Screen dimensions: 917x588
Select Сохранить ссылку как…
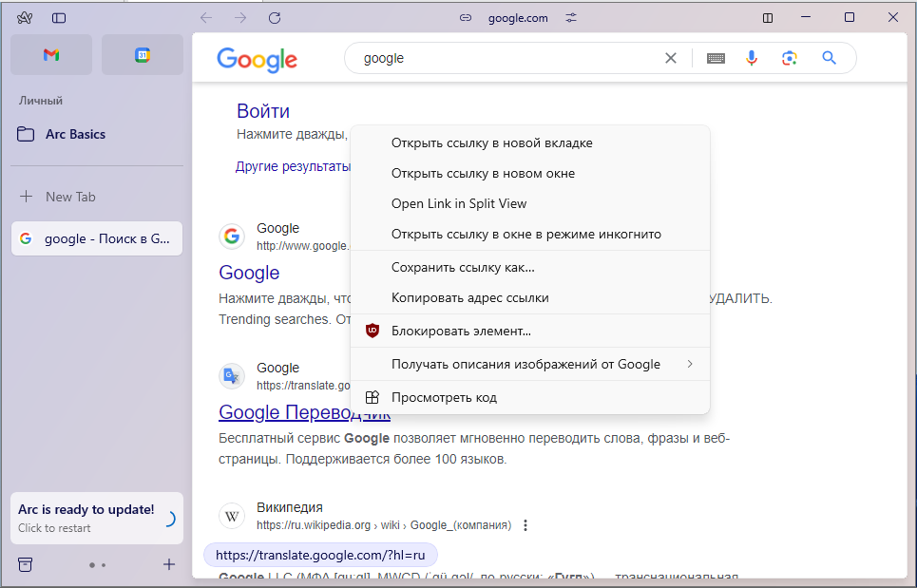click(x=530, y=268)
